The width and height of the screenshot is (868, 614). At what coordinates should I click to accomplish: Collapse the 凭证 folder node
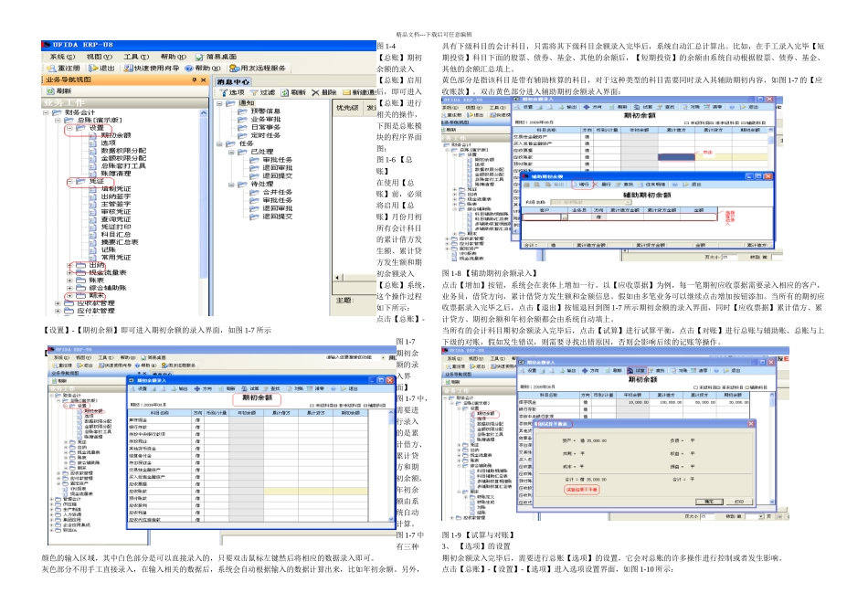tap(69, 182)
